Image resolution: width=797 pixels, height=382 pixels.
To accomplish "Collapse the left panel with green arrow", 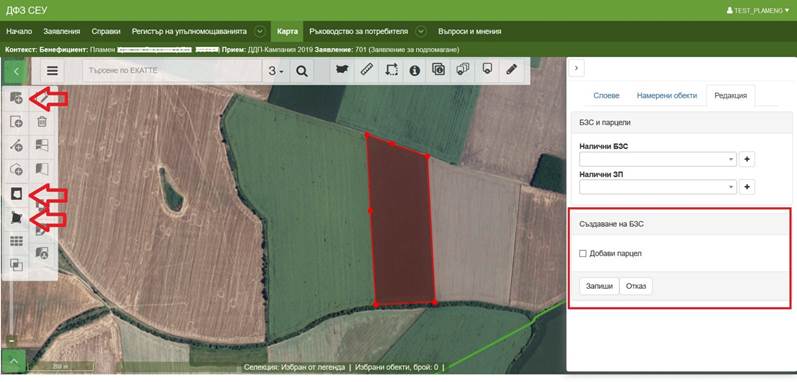I will (16, 71).
